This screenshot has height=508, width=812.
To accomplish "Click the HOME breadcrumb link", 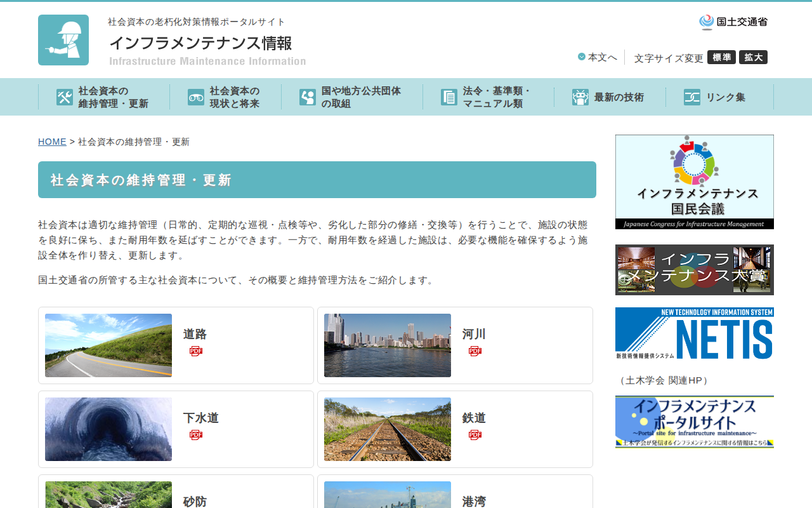I will (x=52, y=142).
